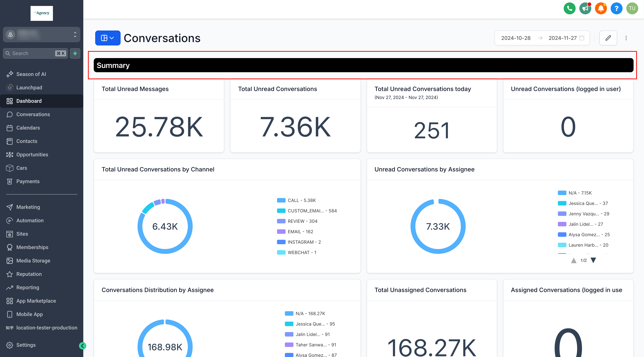Toggle CALL legend color swatch
644x357 pixels.
click(x=281, y=200)
